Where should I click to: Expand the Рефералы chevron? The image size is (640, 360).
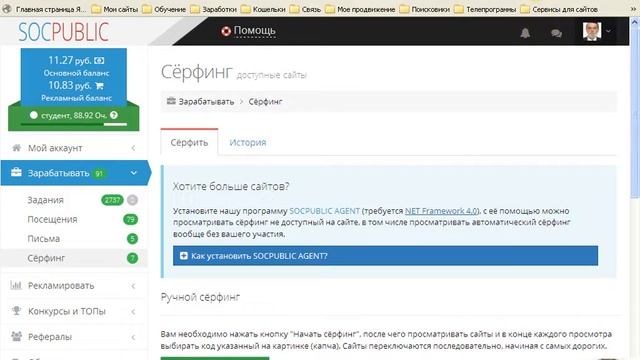(x=133, y=337)
